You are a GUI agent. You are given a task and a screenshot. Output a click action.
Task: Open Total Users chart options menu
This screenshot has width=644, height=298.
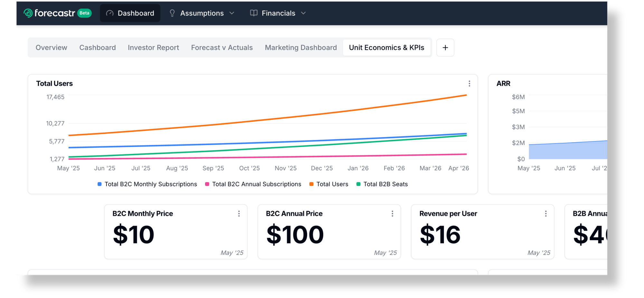tap(469, 84)
